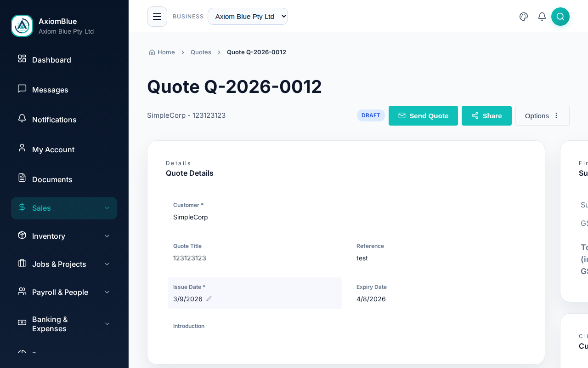Image resolution: width=588 pixels, height=368 pixels.
Task: Click the share nodes icon
Action: click(475, 115)
